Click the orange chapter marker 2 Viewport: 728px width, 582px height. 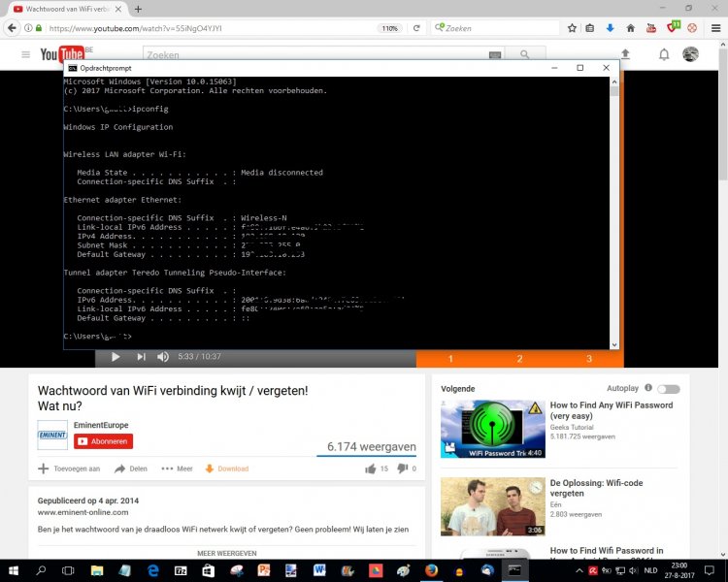[x=519, y=359]
